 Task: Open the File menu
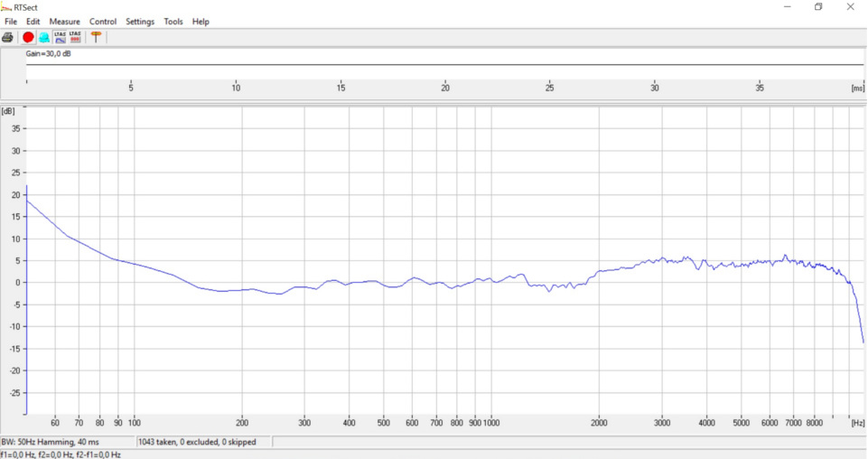[11, 22]
